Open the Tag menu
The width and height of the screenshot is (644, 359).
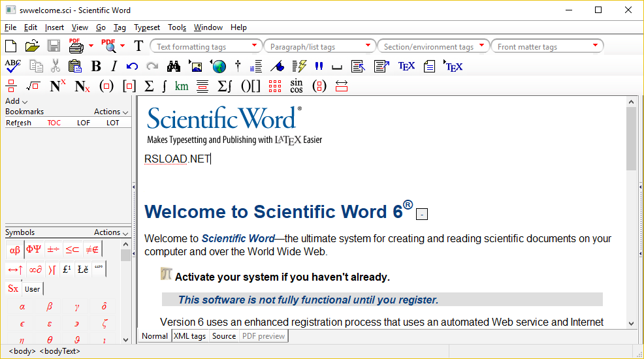tap(120, 27)
